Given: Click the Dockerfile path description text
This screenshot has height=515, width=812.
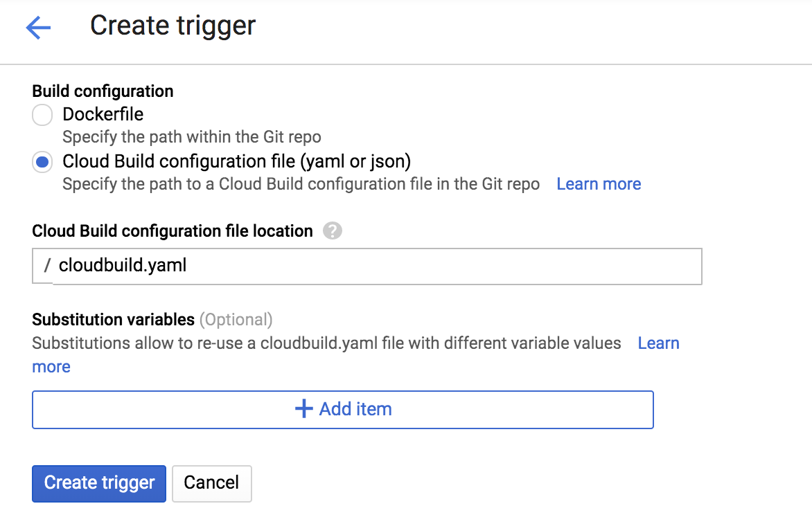Looking at the screenshot, I should point(191,136).
